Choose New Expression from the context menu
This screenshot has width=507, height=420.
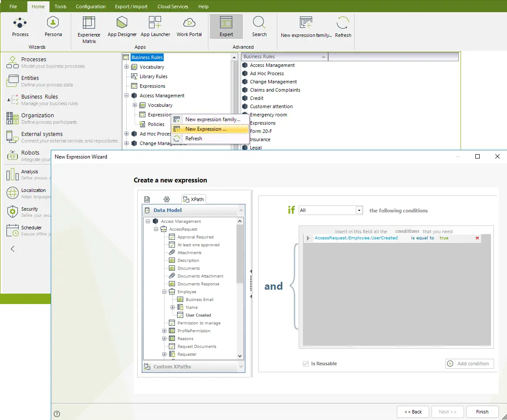tap(210, 129)
